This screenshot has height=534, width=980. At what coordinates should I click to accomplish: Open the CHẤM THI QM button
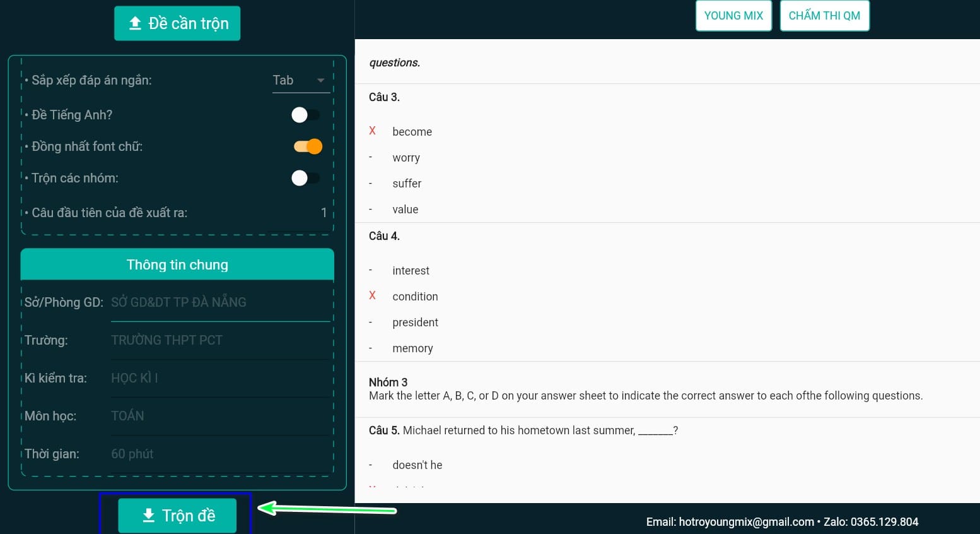pos(824,16)
